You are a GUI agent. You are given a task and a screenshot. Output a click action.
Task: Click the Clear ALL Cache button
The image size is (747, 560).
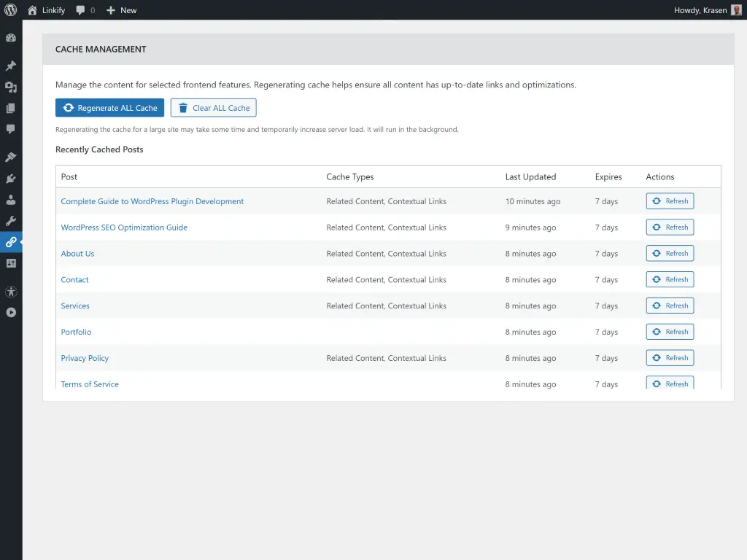click(x=213, y=107)
